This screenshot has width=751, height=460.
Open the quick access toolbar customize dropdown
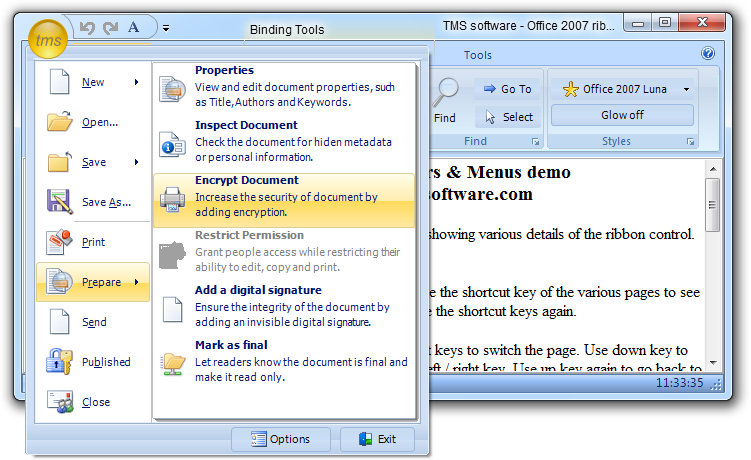[x=166, y=28]
